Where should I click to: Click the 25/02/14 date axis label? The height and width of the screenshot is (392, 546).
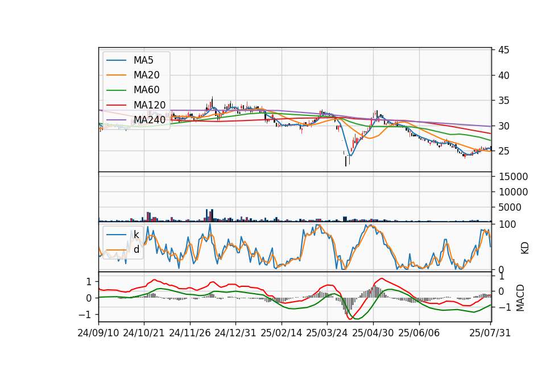[x=282, y=333]
